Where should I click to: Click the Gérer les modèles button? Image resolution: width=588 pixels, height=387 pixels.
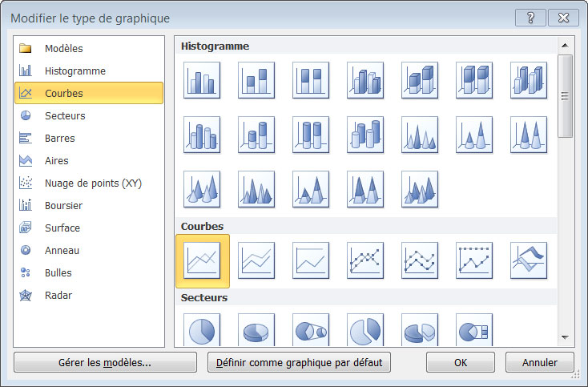105,362
